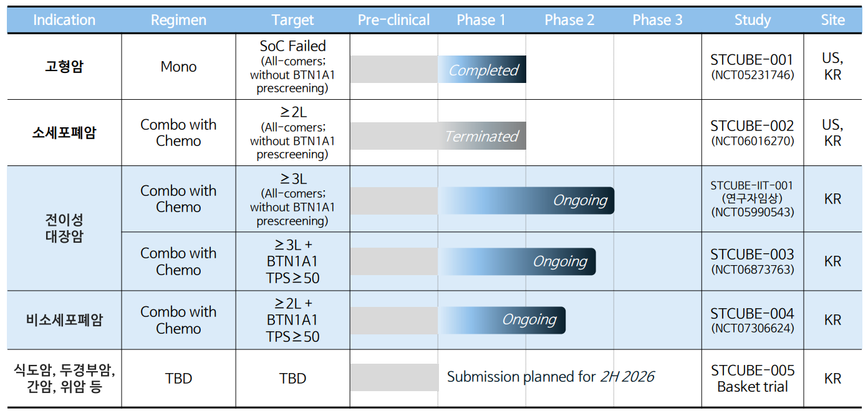Click the Phase 1 column header
This screenshot has height=413, width=868.
tap(481, 20)
